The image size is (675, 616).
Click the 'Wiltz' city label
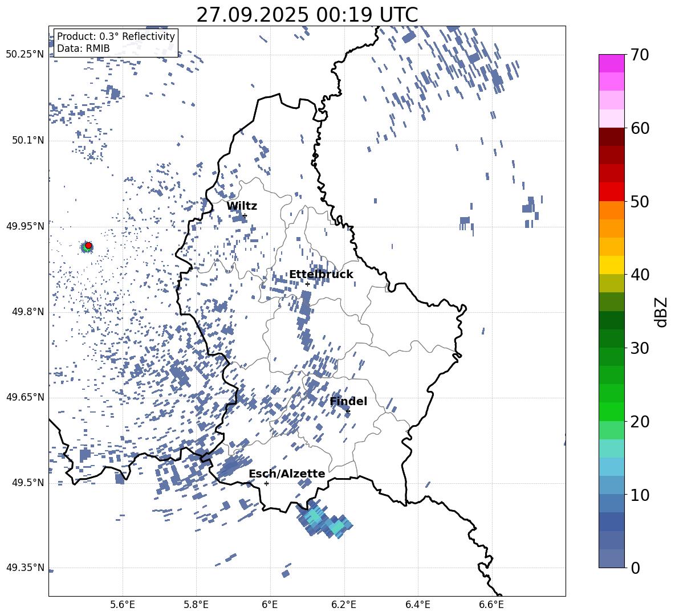[x=242, y=206]
